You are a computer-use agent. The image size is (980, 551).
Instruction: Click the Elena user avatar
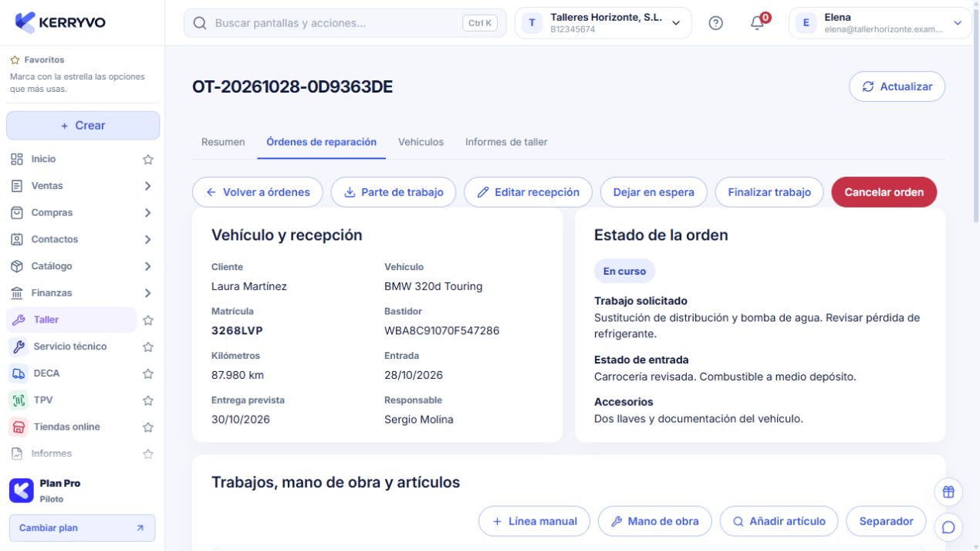(x=806, y=23)
